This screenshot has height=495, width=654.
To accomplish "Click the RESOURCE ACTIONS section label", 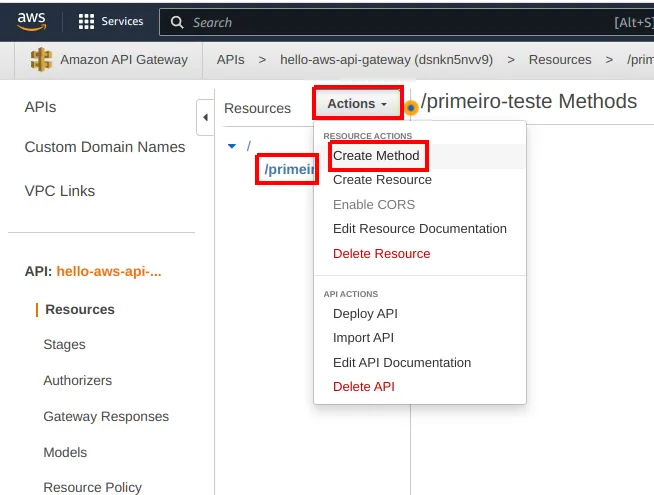I will [x=367, y=136].
